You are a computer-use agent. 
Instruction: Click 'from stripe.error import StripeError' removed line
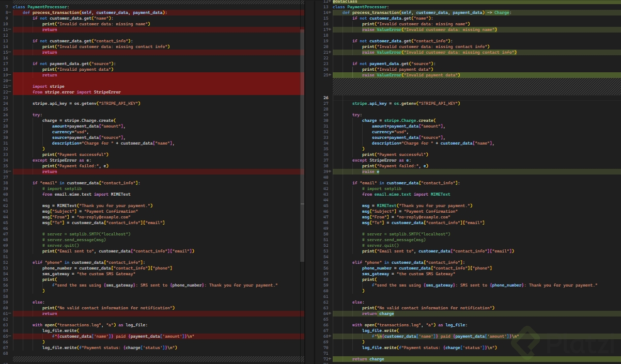coord(76,92)
